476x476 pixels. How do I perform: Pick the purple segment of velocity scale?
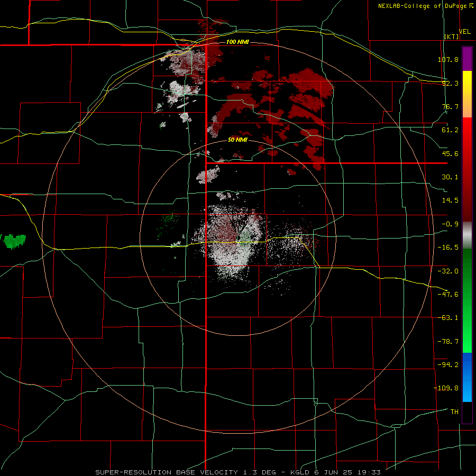click(467, 59)
